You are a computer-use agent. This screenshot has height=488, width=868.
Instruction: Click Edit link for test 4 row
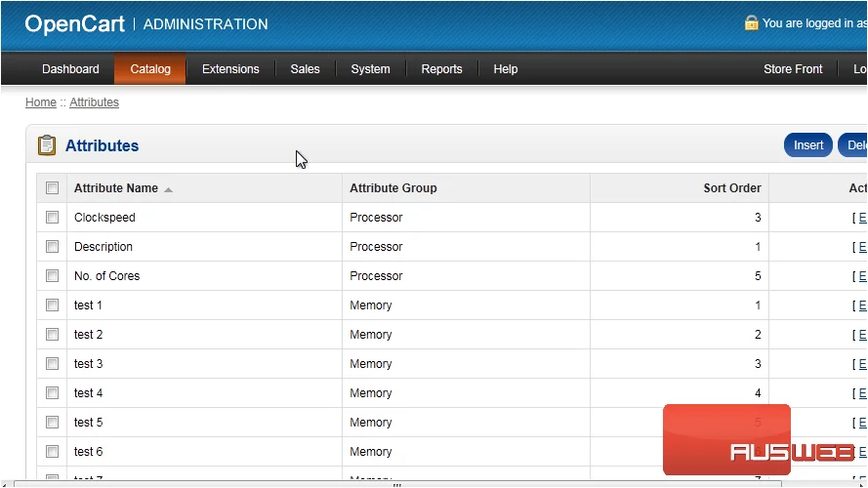[x=862, y=393]
